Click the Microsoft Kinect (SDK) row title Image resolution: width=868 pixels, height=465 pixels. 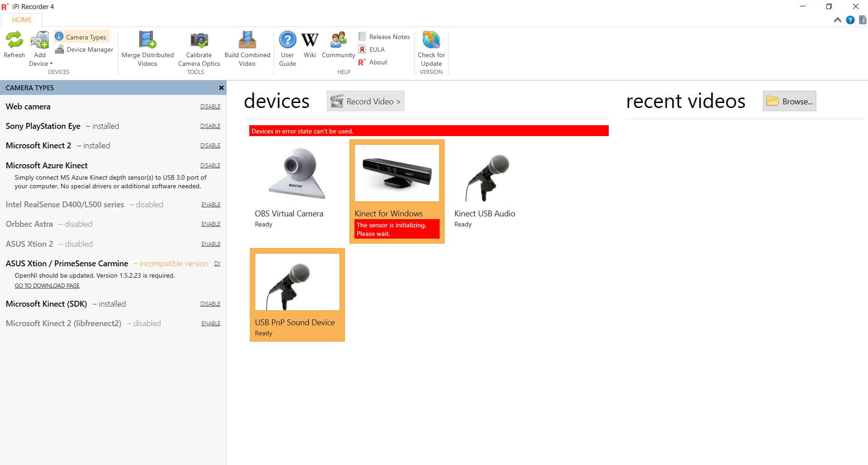(x=46, y=304)
